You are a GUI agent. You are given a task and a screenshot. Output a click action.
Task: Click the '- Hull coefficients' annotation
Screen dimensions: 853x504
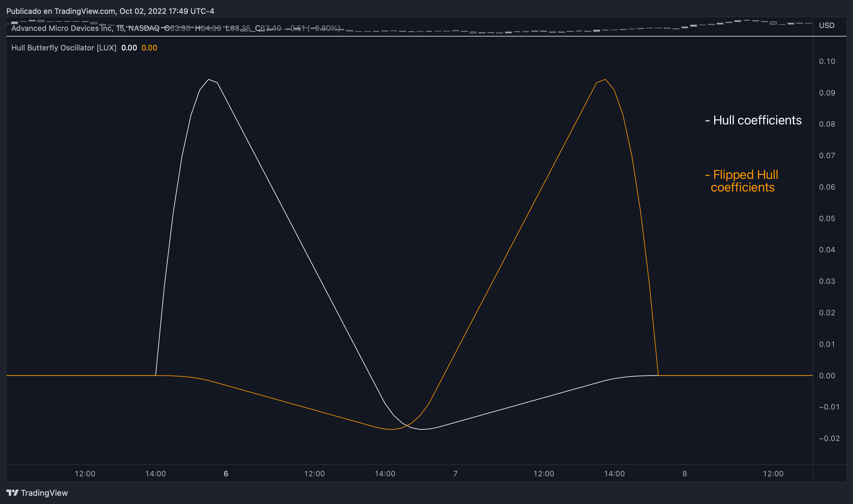coord(753,120)
